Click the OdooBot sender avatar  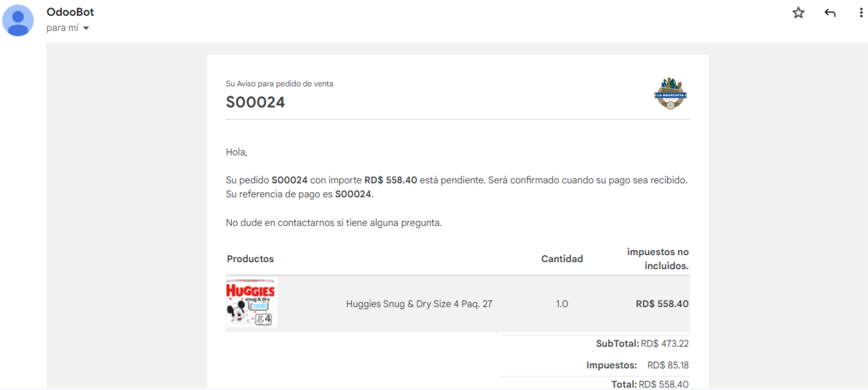(18, 20)
